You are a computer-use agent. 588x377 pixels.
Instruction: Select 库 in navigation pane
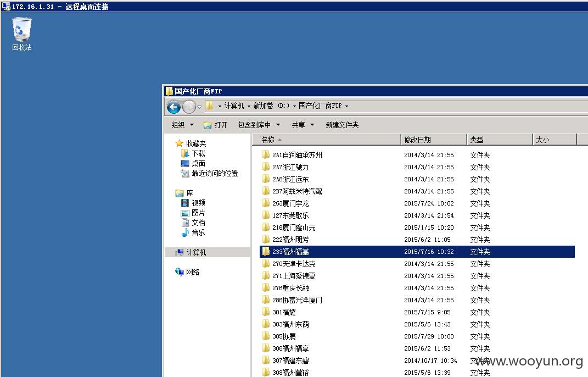184,193
